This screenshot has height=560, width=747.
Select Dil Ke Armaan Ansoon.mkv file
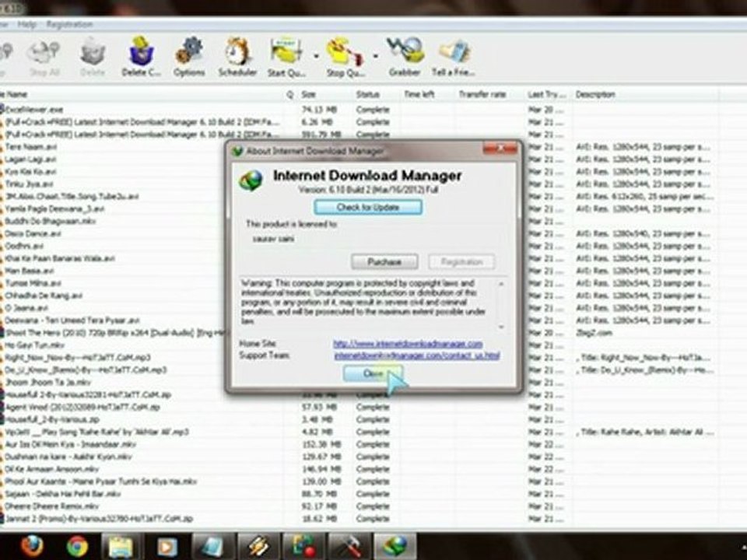pos(52,469)
